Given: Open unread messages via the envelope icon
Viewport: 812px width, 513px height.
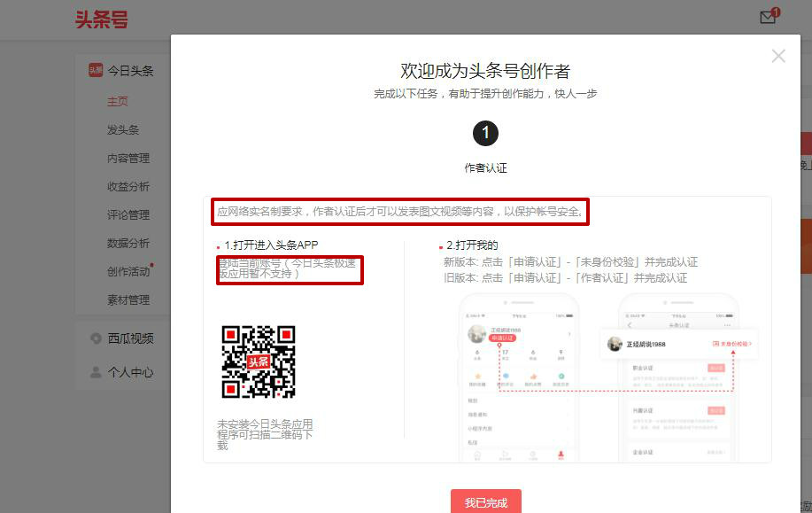Looking at the screenshot, I should (x=767, y=17).
